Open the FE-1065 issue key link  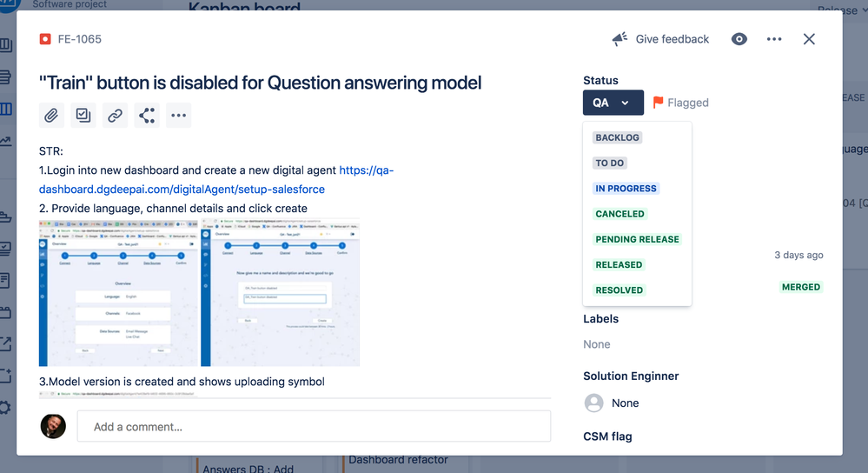coord(80,39)
